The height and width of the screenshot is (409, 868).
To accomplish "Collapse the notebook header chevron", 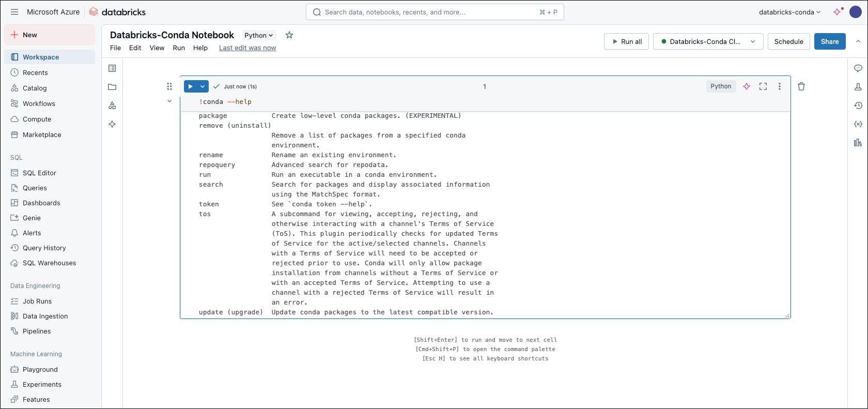I will click(x=858, y=41).
